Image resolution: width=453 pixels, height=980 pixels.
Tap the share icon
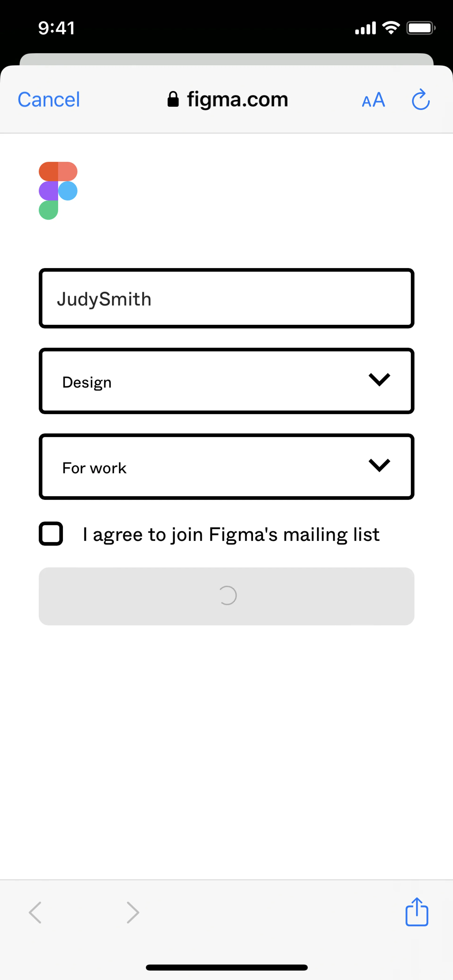[x=417, y=912]
